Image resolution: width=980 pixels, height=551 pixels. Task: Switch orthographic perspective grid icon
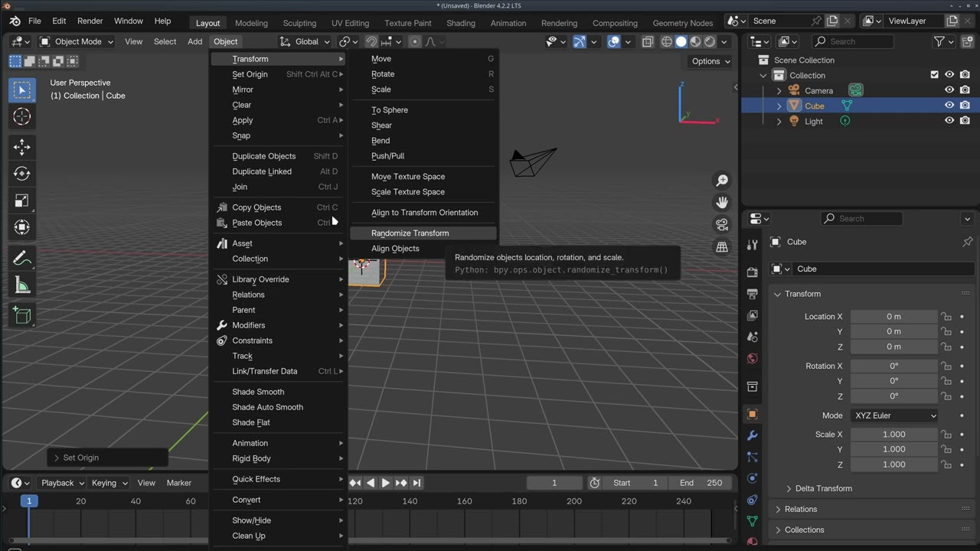pos(722,246)
